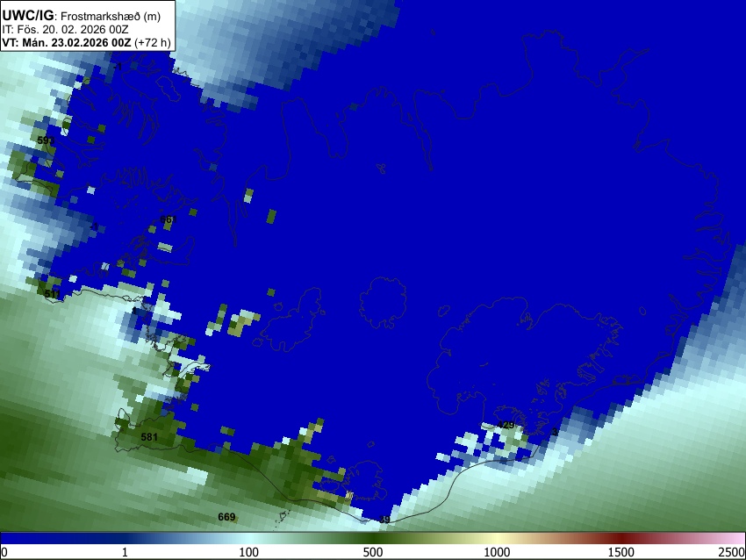746x560 pixels.
Task: Click the map value label 39
Action: pyautogui.click(x=384, y=520)
